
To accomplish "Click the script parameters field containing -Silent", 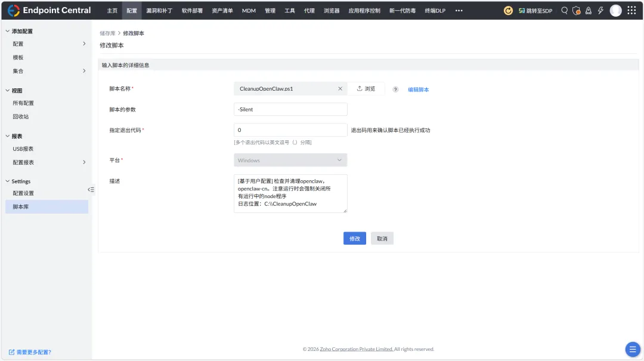I will 290,109.
